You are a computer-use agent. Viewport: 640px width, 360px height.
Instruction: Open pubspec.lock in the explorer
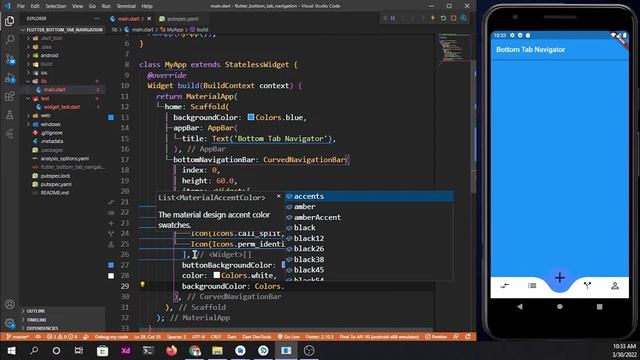[56, 176]
